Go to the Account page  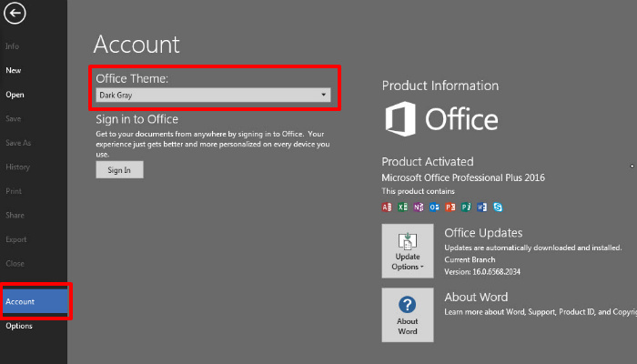pos(20,301)
